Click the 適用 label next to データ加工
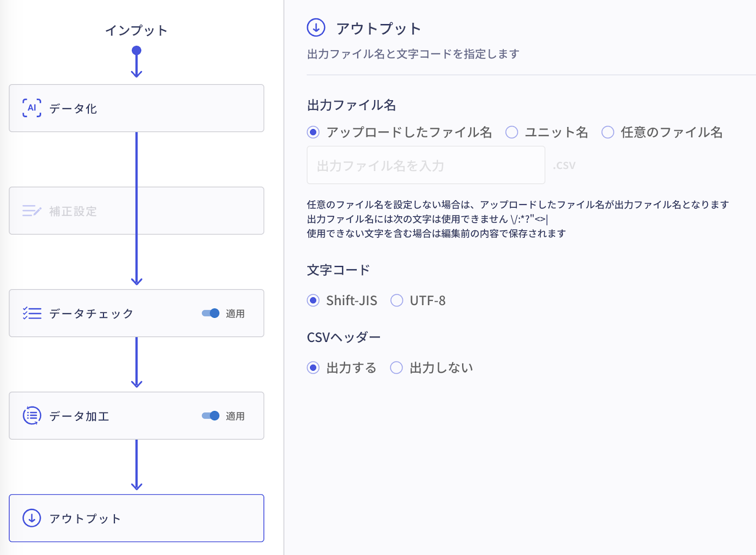The height and width of the screenshot is (555, 756). [235, 416]
